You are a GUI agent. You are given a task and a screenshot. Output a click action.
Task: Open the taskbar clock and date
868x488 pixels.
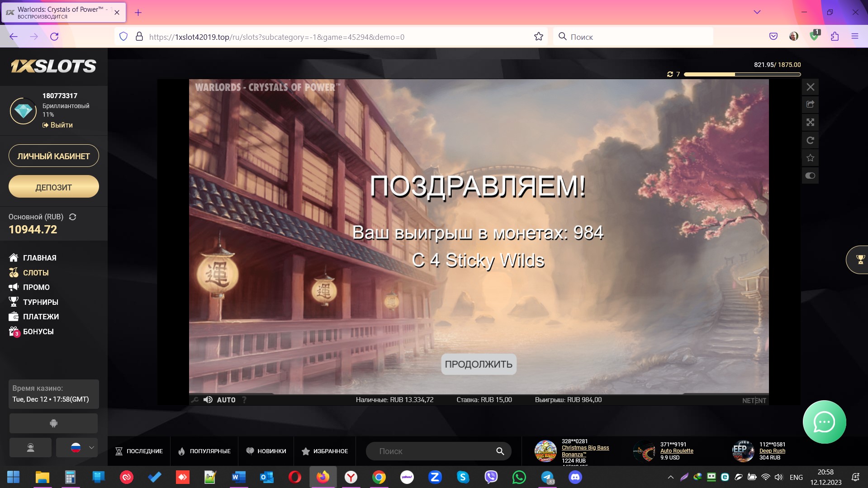pos(825,477)
